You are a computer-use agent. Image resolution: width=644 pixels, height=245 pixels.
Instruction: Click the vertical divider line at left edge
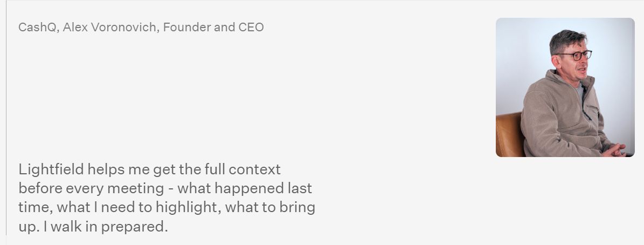(6, 119)
